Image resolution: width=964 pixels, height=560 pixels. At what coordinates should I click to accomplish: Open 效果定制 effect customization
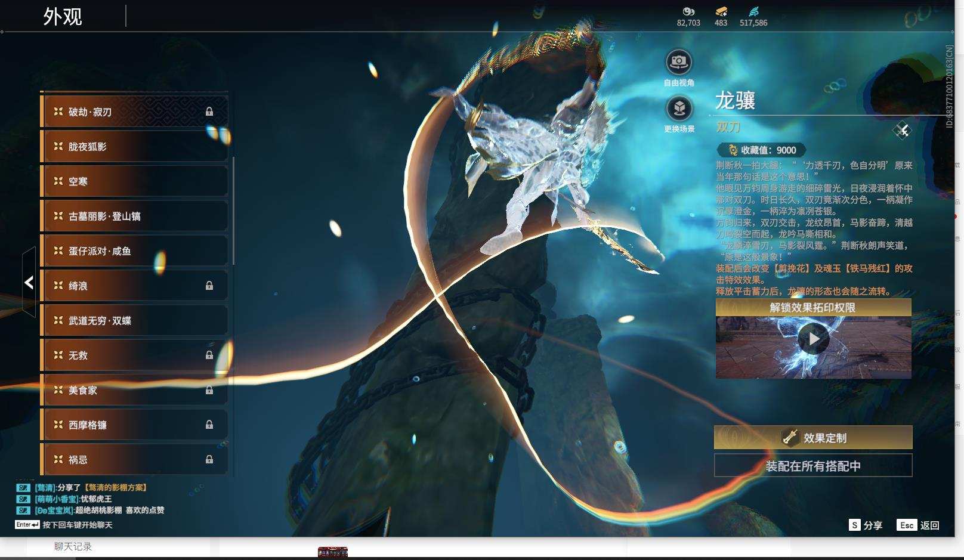(813, 438)
